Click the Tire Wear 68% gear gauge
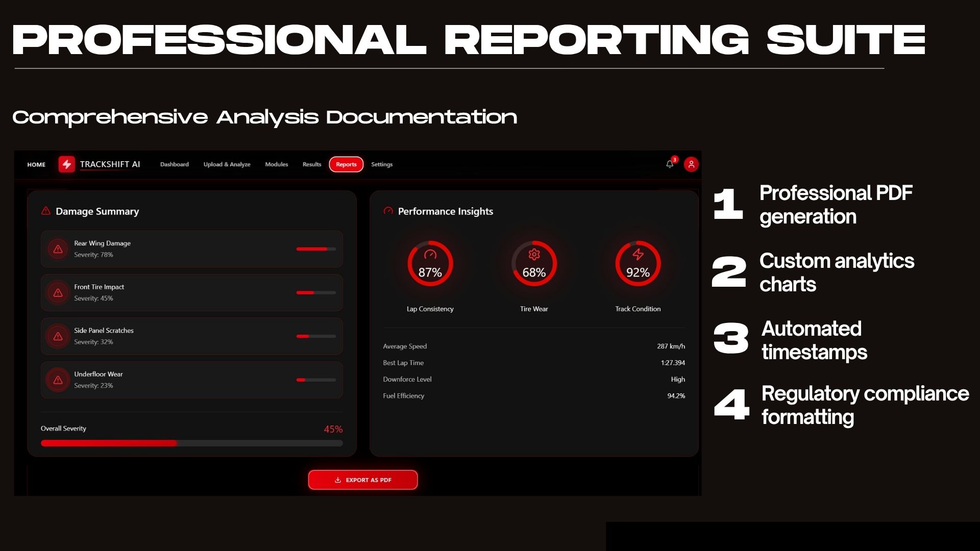Image resolution: width=980 pixels, height=551 pixels. pos(534,264)
